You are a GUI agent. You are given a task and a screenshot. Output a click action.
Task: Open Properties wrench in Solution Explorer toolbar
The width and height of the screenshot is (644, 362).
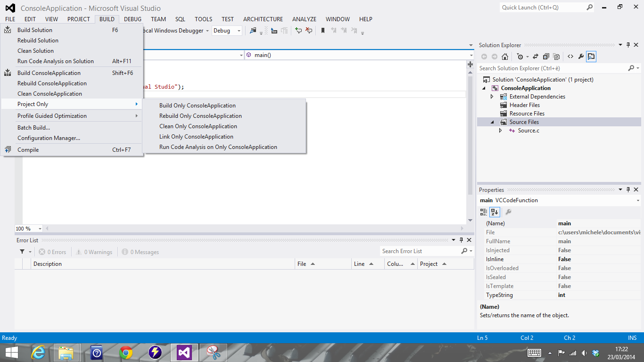[x=581, y=57]
